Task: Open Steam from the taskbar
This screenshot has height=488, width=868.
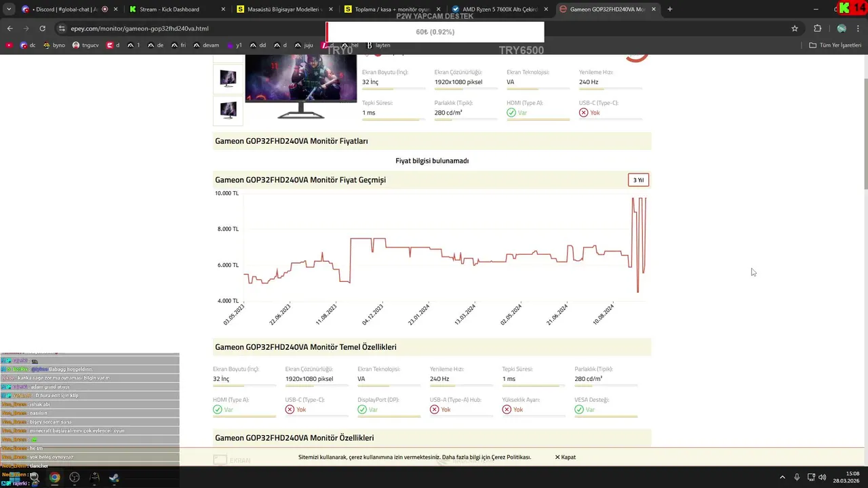Action: (x=114, y=477)
